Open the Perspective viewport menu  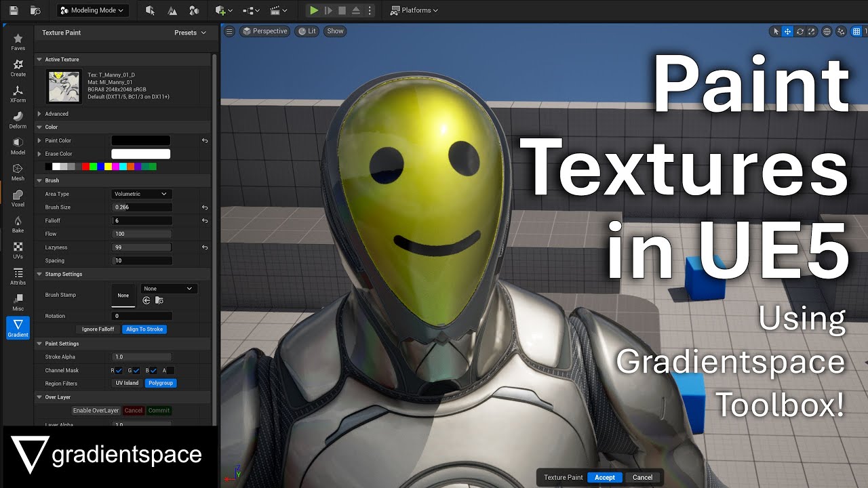pos(265,31)
